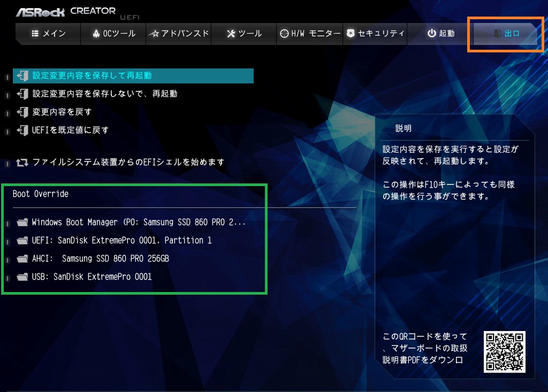Viewport: 548px width, 392px height.
Task: Click exit icon beside UEFIを既定値に戻す
Action: (22, 130)
